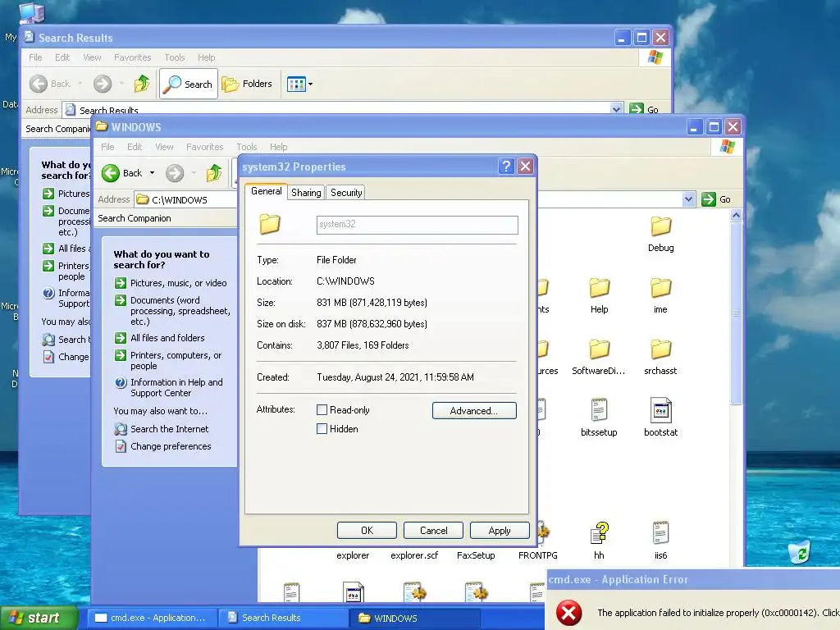Click greyed Back icon in Search Results window

click(x=38, y=84)
